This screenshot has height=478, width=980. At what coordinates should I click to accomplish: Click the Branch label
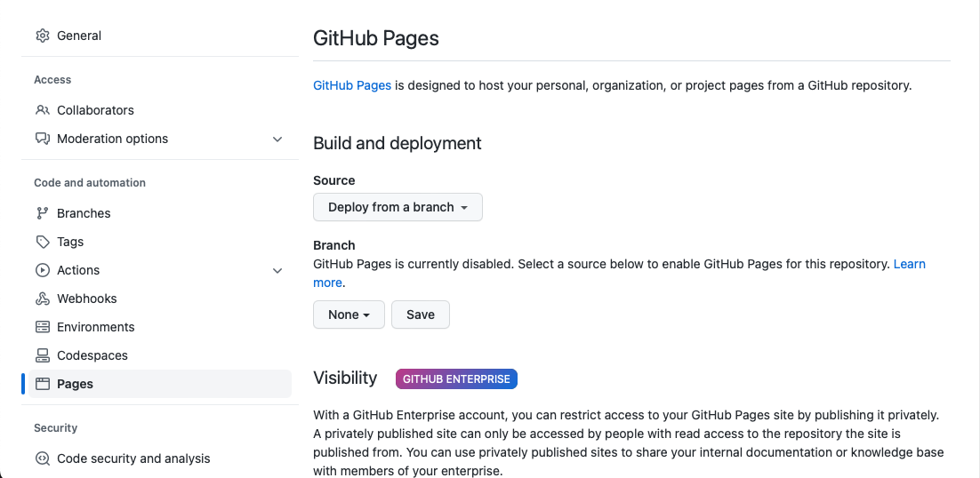[333, 245]
